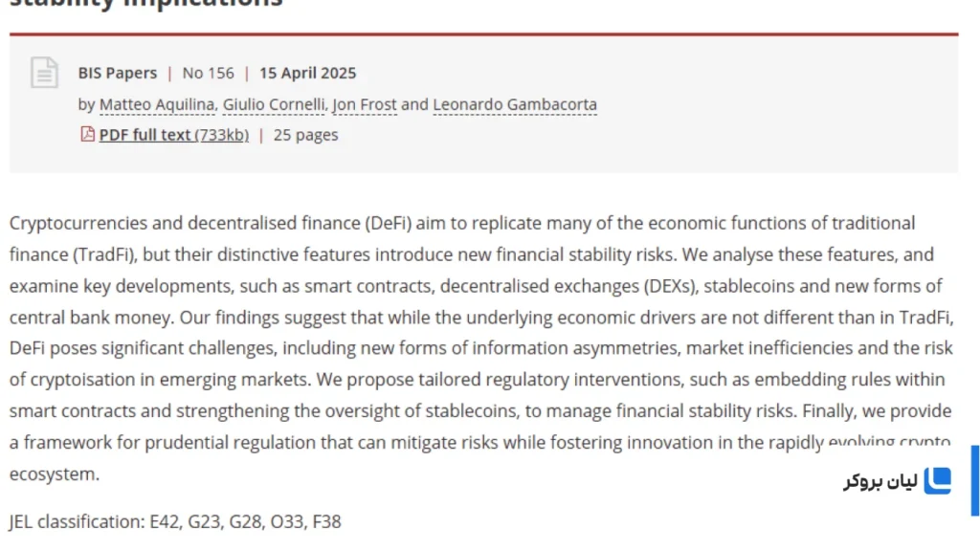
Task: Open author Matteo Aquilina's profile link
Action: (157, 104)
